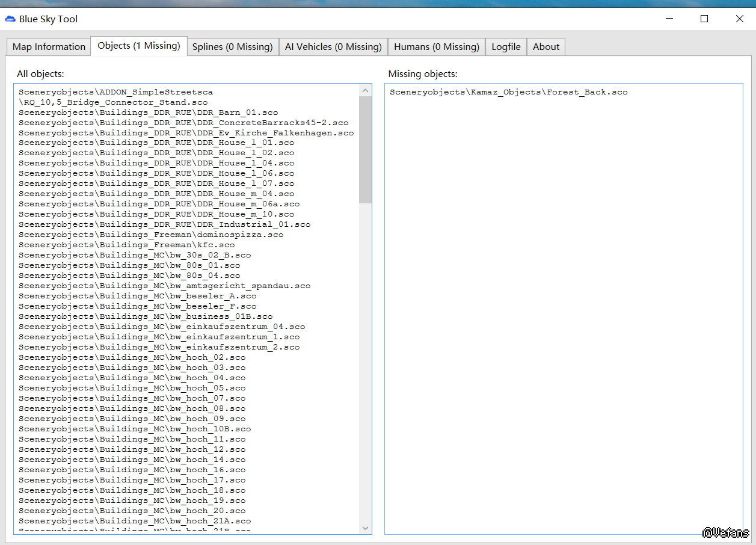Screen dimensions: 756x545
Task: Select the DDR_Barn_01.sco list entry
Action: [148, 112]
